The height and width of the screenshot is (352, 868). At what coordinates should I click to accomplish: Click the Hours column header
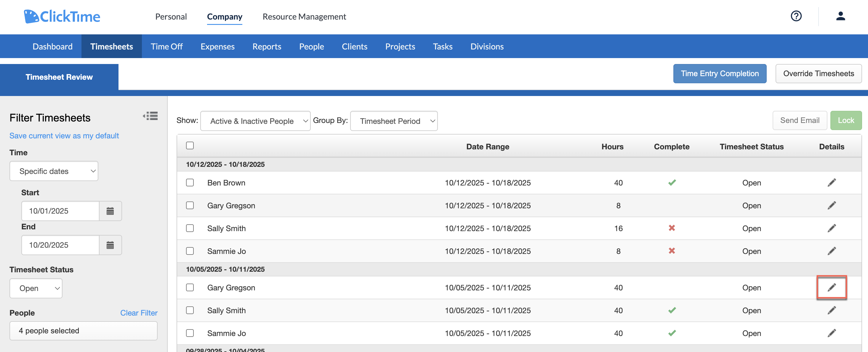pyautogui.click(x=612, y=146)
